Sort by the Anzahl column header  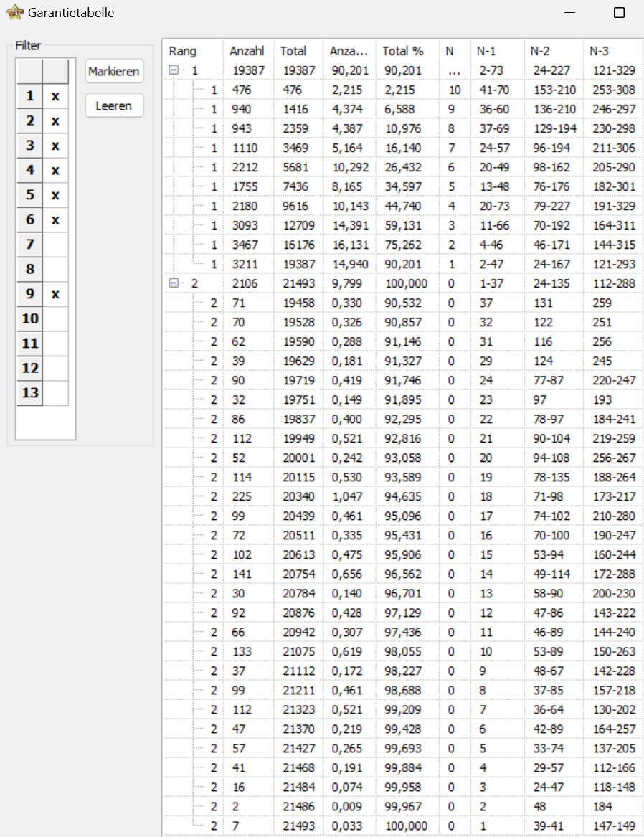coord(248,51)
